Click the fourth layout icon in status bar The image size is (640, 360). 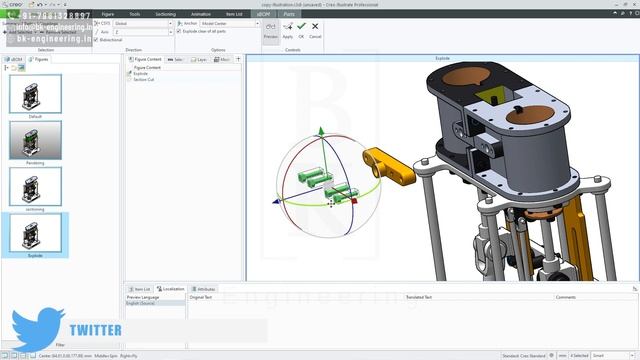pyautogui.click(x=32, y=356)
